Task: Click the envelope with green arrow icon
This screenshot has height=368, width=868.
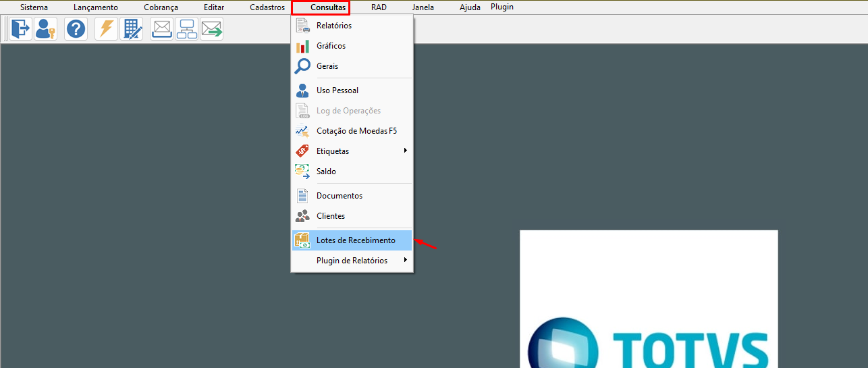Action: (212, 29)
